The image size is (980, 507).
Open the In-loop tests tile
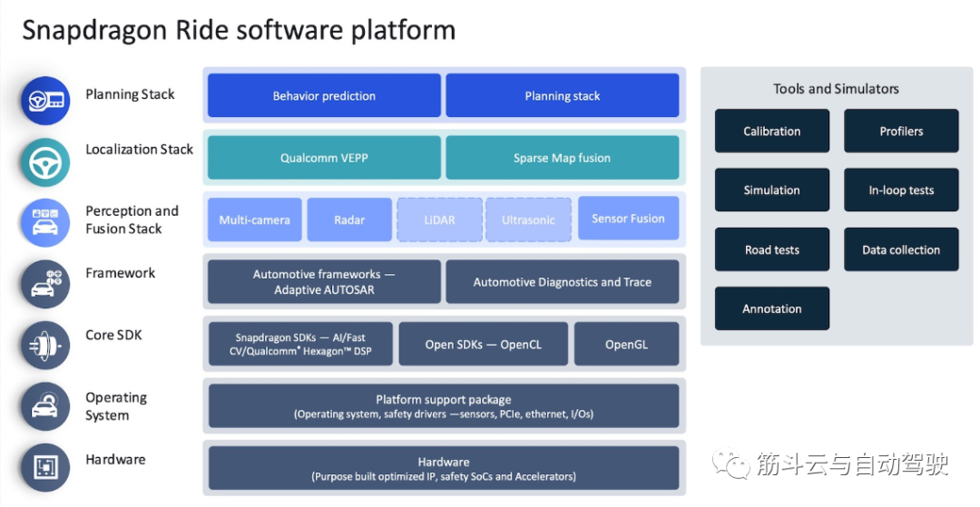(901, 190)
